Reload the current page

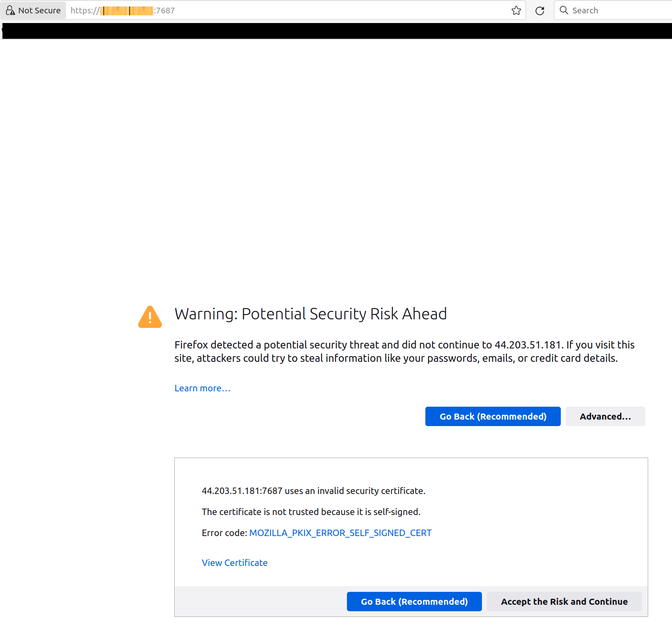[x=540, y=11]
